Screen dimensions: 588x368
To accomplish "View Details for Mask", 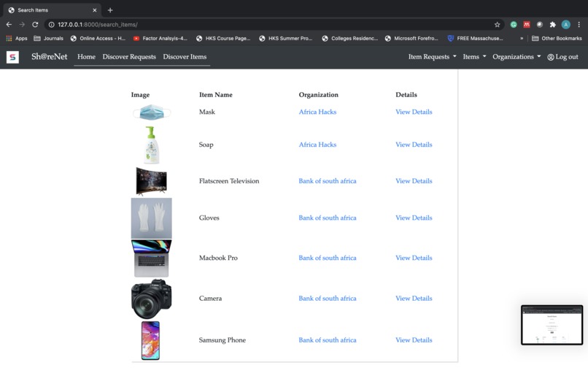I will (414, 112).
